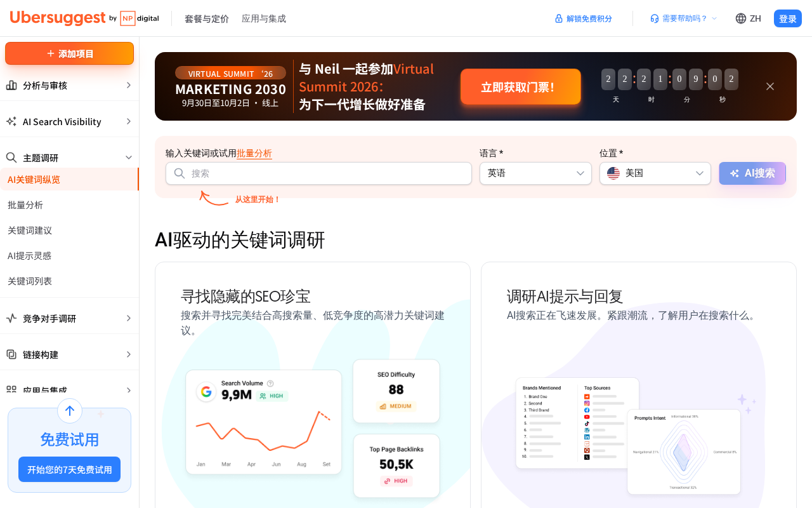Click the link building icon

tap(11, 354)
